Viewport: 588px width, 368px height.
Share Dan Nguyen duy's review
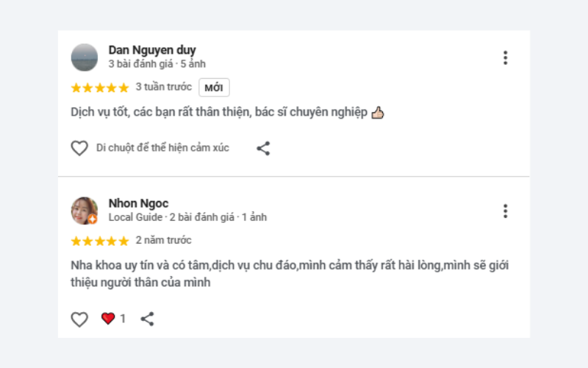[263, 148]
